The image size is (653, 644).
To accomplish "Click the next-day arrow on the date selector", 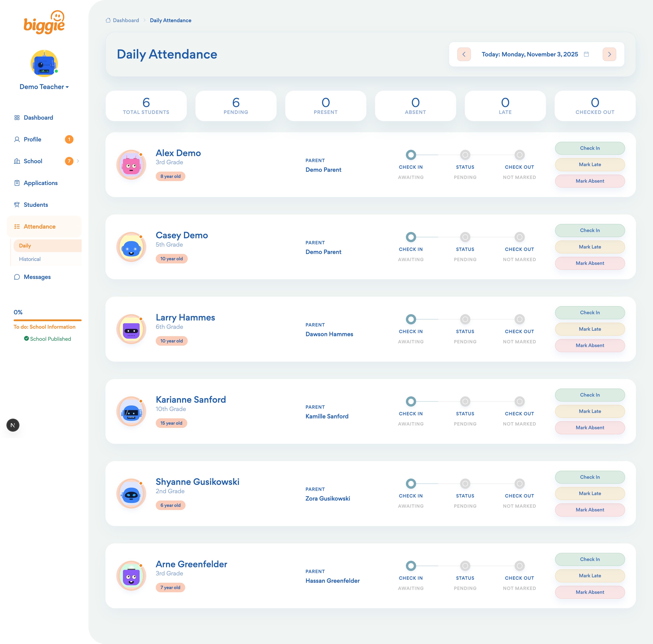I will pyautogui.click(x=609, y=54).
